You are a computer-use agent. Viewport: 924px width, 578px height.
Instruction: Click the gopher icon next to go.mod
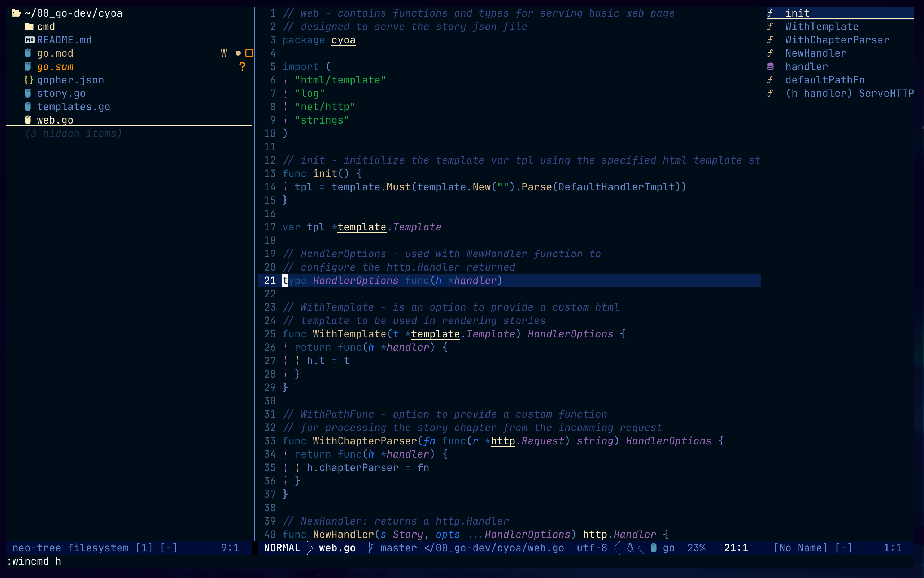point(28,53)
